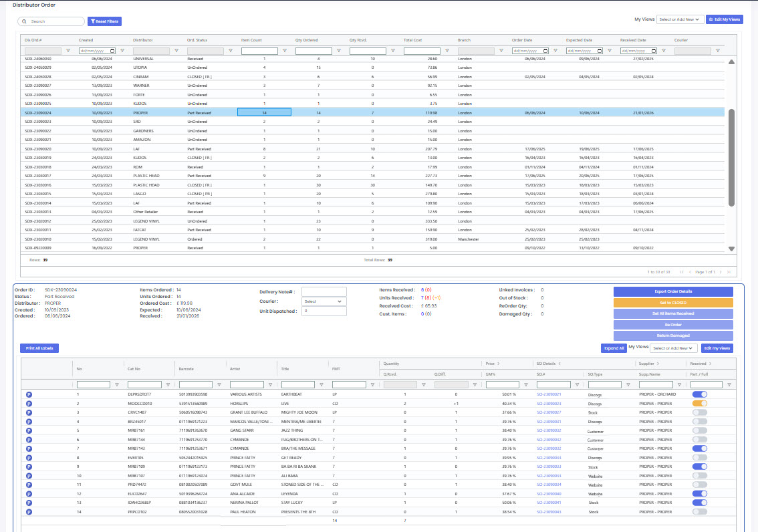Open the filter icon beside Distributor column filter
Screen dimensions: 758x532
[176, 51]
